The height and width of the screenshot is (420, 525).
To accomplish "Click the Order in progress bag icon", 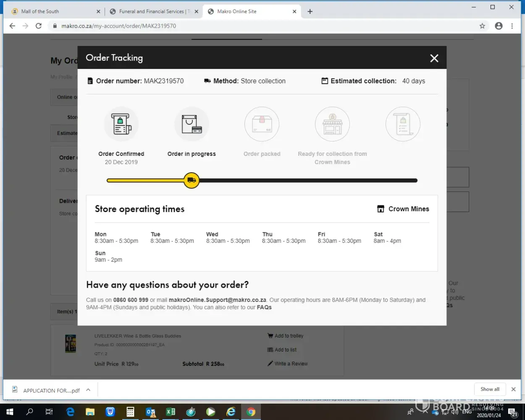I will coord(192,124).
